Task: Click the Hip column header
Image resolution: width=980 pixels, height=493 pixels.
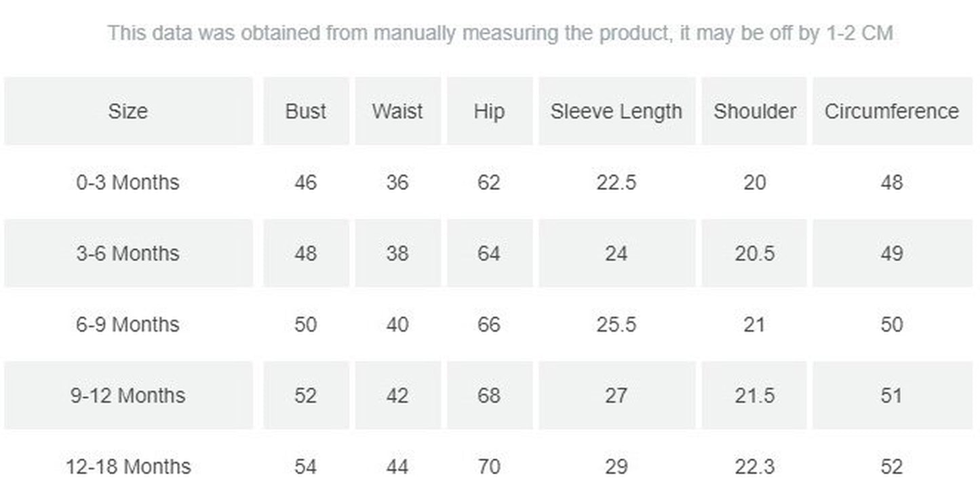Action: point(489,111)
